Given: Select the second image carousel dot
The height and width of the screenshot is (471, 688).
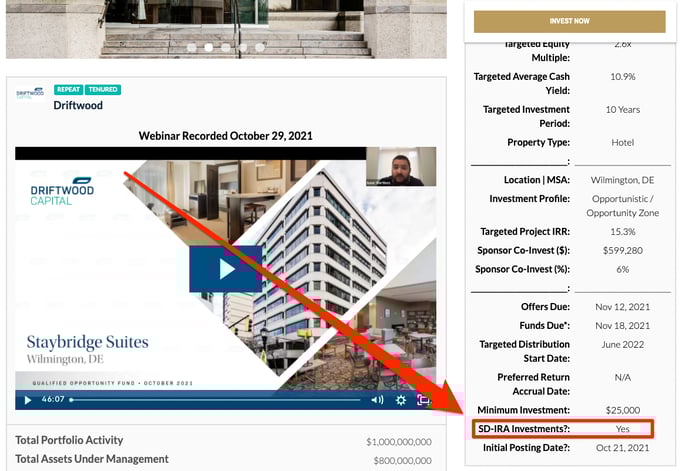Looking at the screenshot, I should 209,47.
